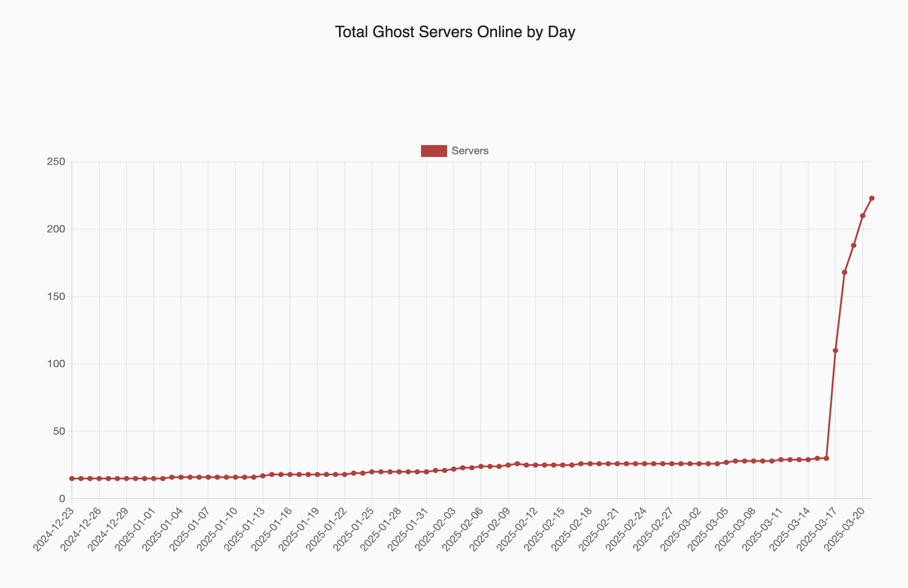This screenshot has width=908, height=588.
Task: Click the chart title text
Action: point(455,32)
